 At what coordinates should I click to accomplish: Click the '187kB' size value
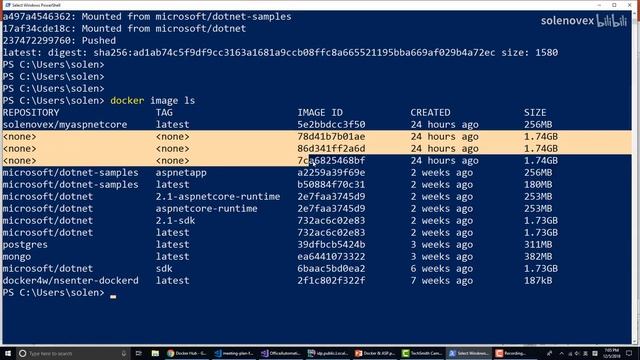[x=538, y=280]
